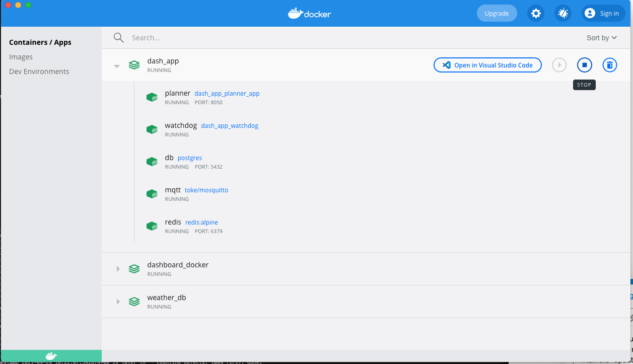
Task: Select the planner container name
Action: [178, 93]
